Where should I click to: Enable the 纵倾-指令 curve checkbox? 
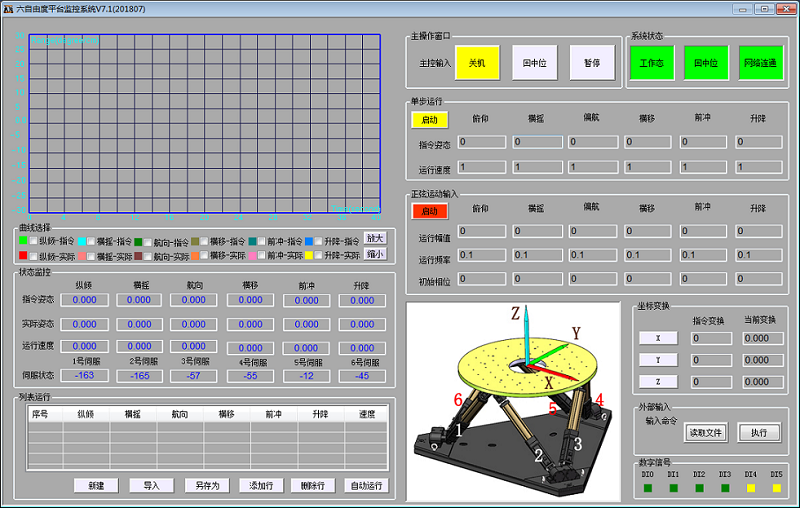coord(33,241)
